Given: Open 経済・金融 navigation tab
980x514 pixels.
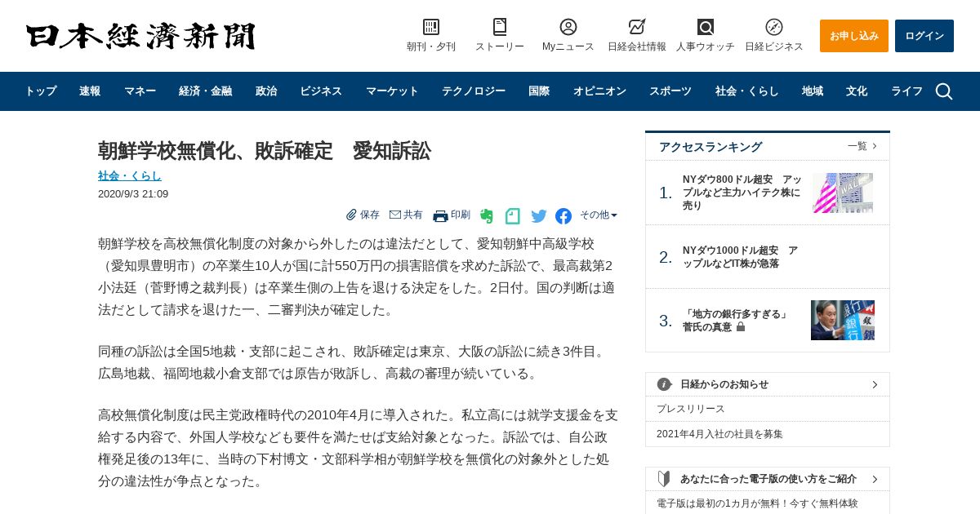Looking at the screenshot, I should tap(205, 91).
